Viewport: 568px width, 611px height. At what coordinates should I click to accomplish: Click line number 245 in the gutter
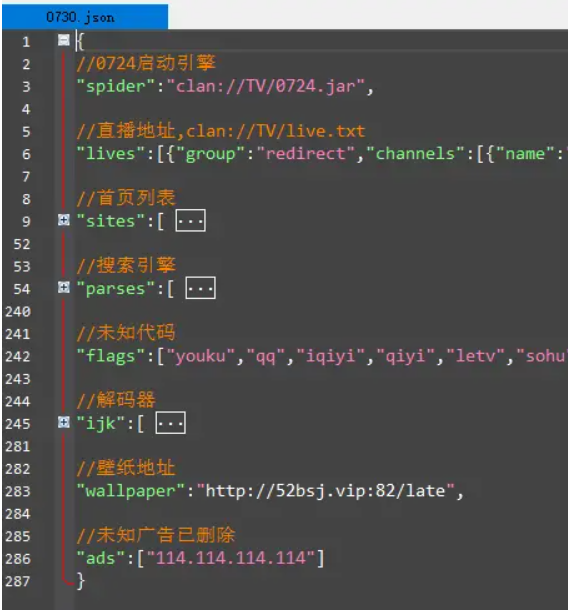pyautogui.click(x=18, y=424)
